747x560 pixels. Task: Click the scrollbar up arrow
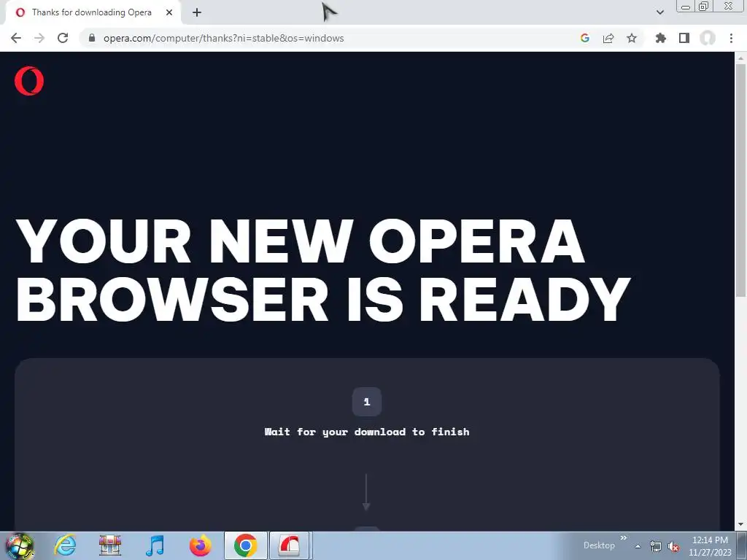740,58
